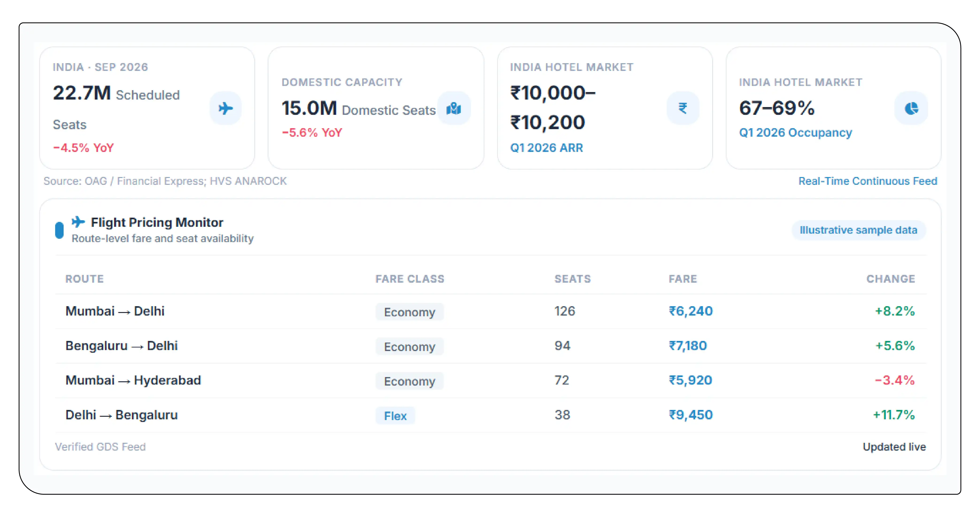Click the Illustrative sample data badge
Screen dimensions: 980x517
(x=858, y=230)
